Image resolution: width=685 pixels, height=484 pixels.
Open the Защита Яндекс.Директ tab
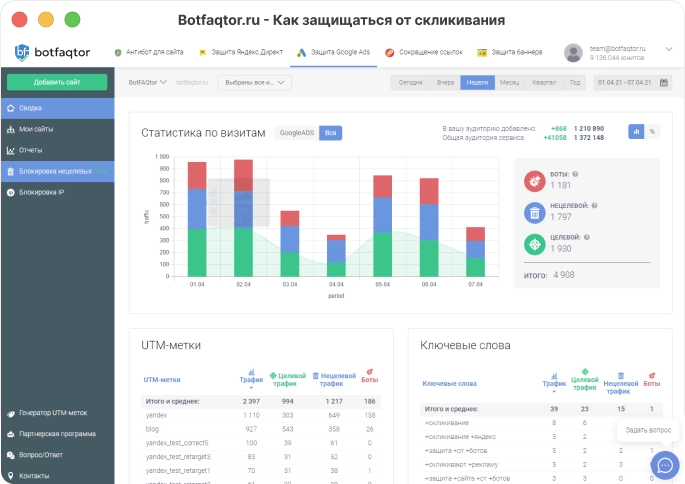coord(241,52)
